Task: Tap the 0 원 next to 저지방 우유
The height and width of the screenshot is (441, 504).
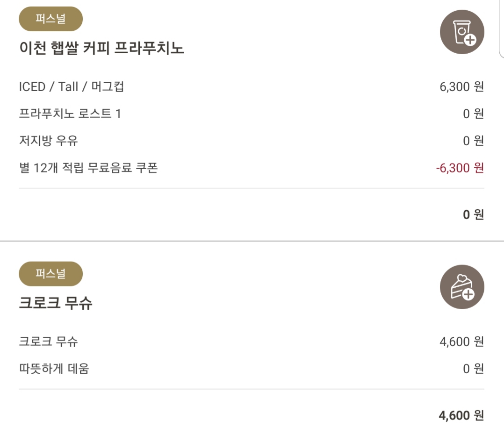Action: [473, 141]
